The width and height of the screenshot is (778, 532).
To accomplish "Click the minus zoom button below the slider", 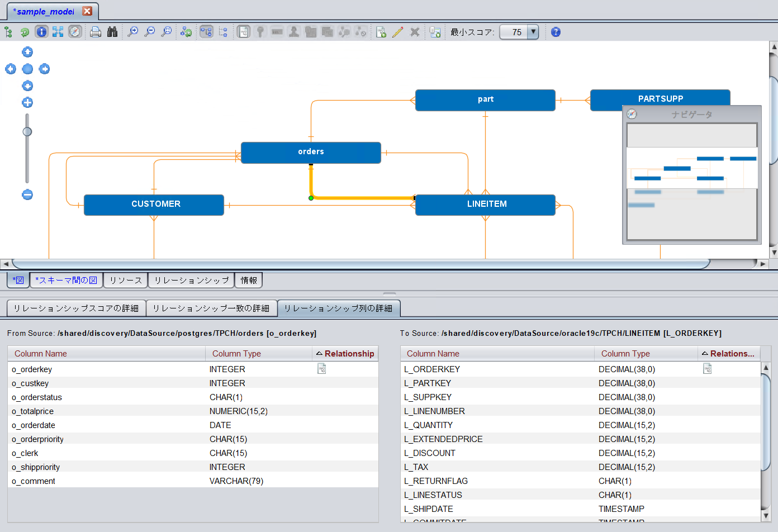I will click(27, 194).
